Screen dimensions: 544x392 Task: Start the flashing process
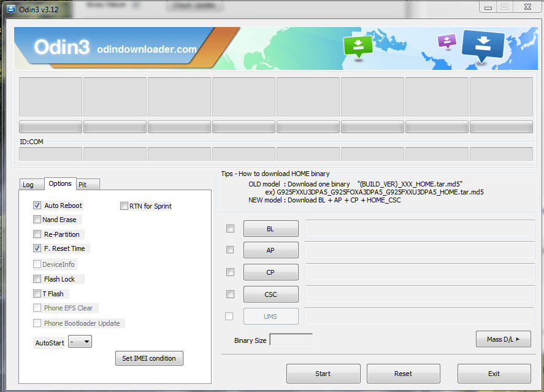(x=323, y=374)
